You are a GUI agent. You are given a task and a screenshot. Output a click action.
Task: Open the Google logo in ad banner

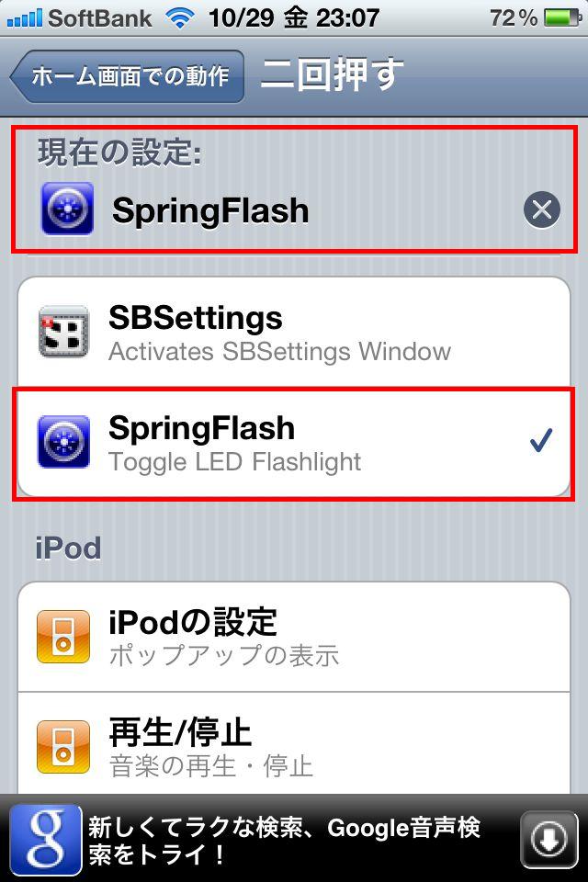[x=46, y=840]
